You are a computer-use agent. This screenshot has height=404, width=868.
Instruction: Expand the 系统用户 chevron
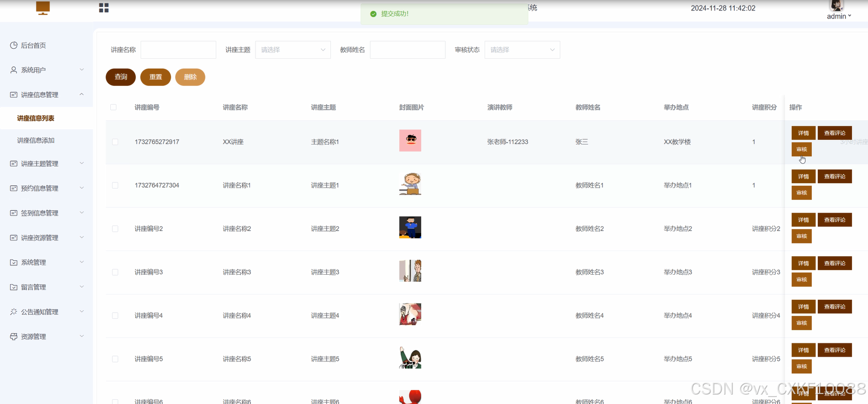[81, 70]
